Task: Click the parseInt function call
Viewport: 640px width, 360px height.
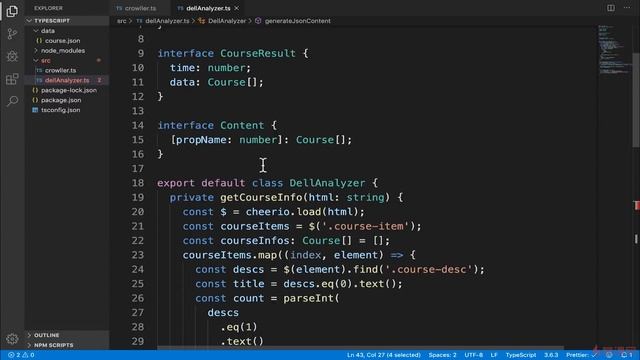Action: pyautogui.click(x=308, y=298)
